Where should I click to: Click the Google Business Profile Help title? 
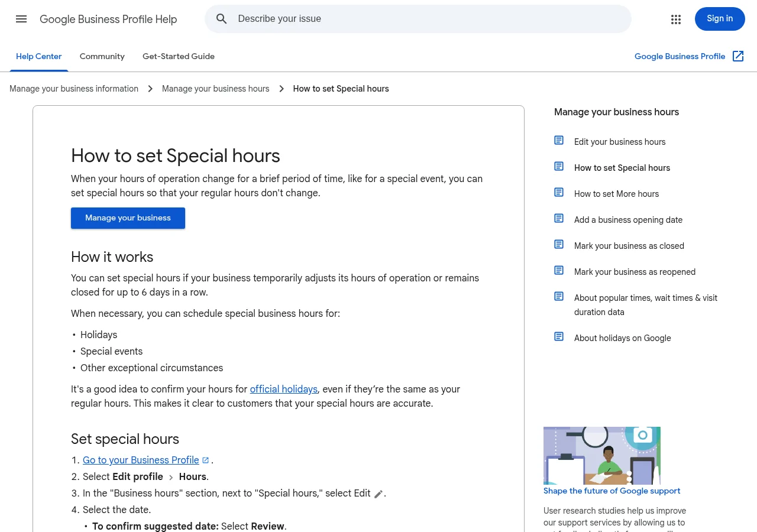108,19
